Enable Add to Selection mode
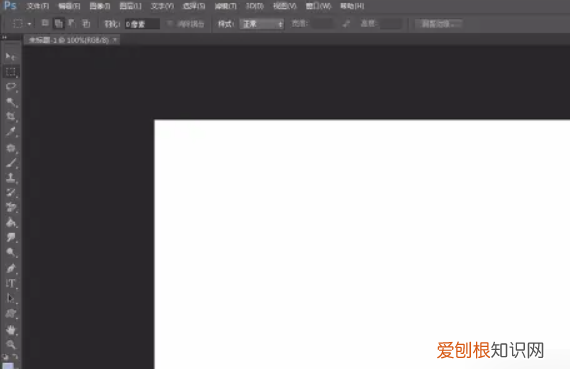The height and width of the screenshot is (369, 570). pos(59,24)
